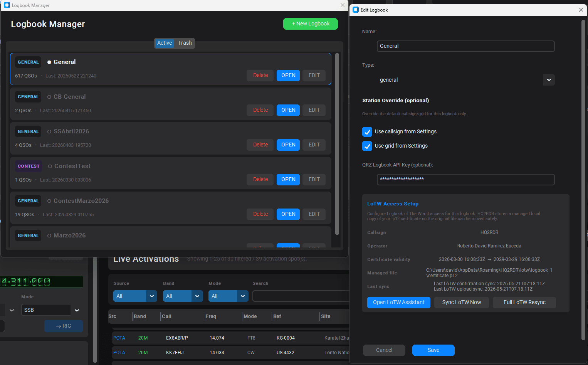Click the KG-0004 reference cell
The image size is (588, 365).
pyautogui.click(x=286, y=338)
